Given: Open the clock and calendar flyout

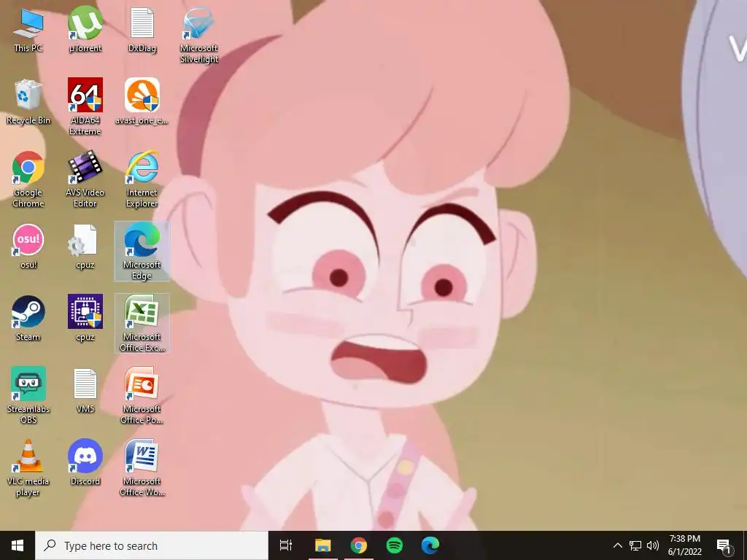Looking at the screenshot, I should click(684, 545).
